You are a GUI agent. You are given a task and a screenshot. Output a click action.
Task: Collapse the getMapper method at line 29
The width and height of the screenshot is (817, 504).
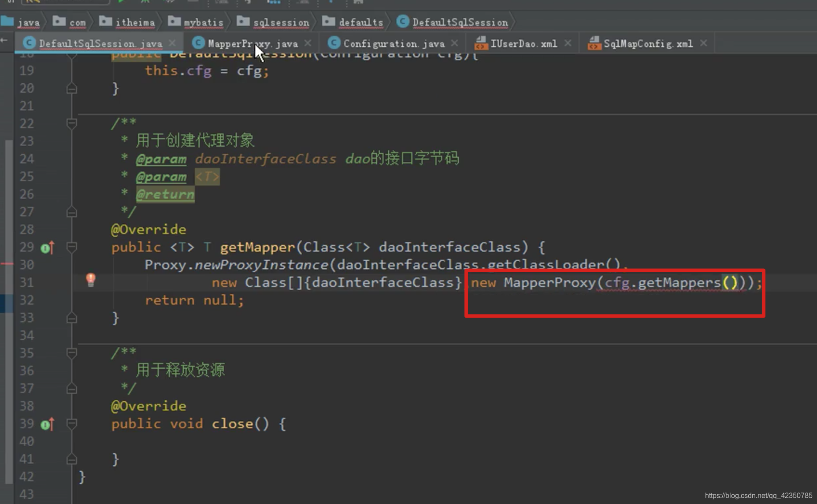coord(71,247)
